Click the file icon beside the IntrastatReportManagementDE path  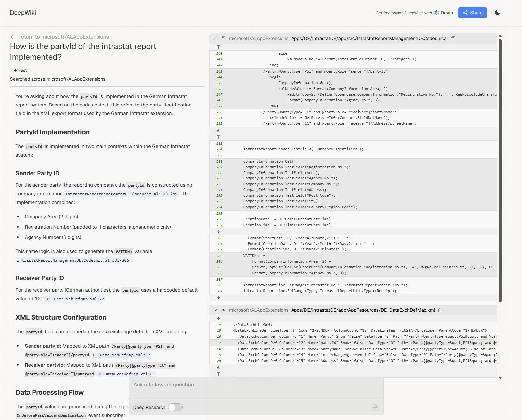(x=223, y=38)
